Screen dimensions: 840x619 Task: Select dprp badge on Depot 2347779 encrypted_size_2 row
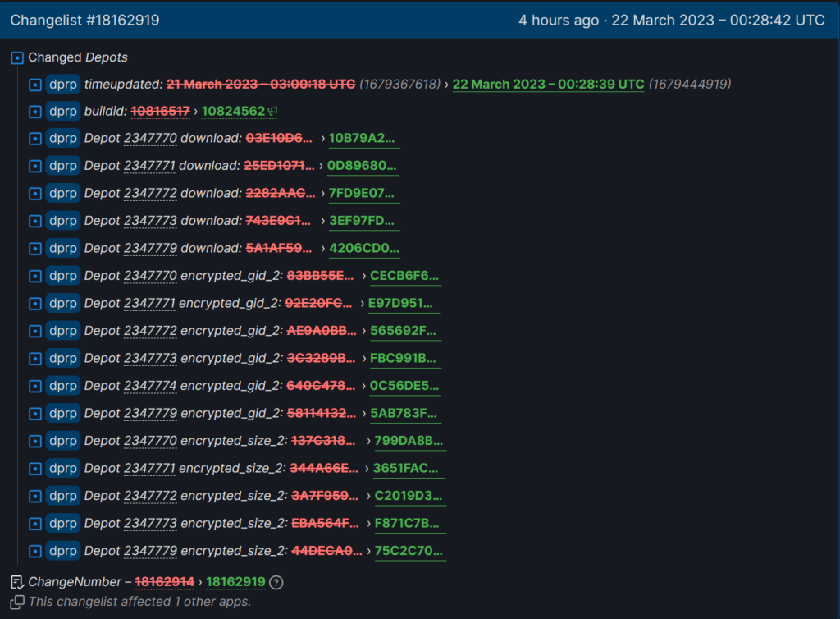pyautogui.click(x=63, y=551)
